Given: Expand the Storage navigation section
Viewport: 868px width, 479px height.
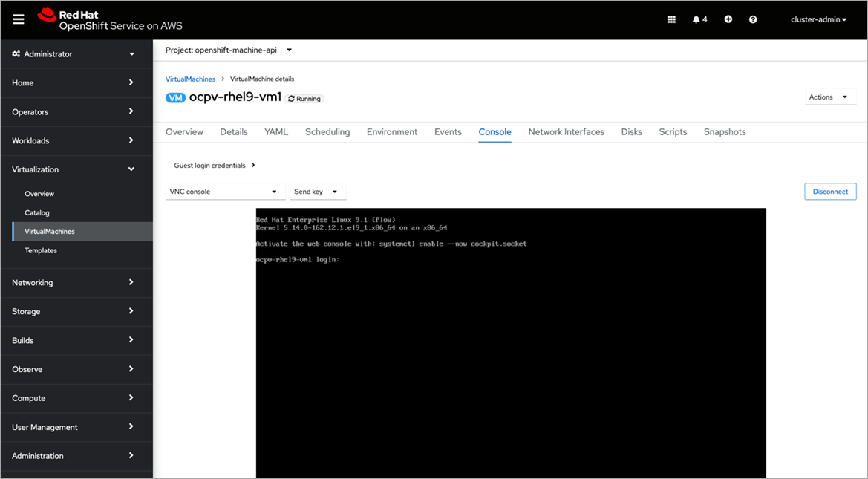Looking at the screenshot, I should coord(76,311).
